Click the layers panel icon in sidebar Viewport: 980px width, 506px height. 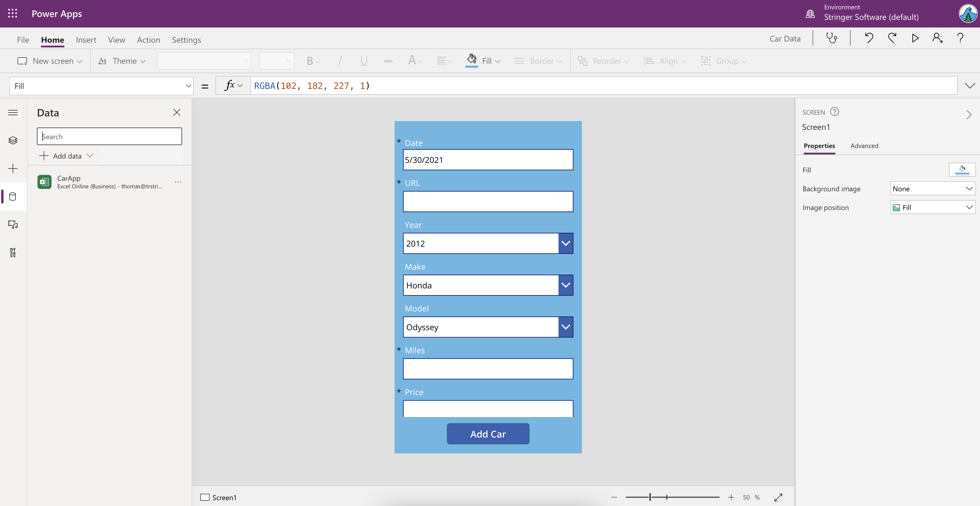pyautogui.click(x=12, y=141)
